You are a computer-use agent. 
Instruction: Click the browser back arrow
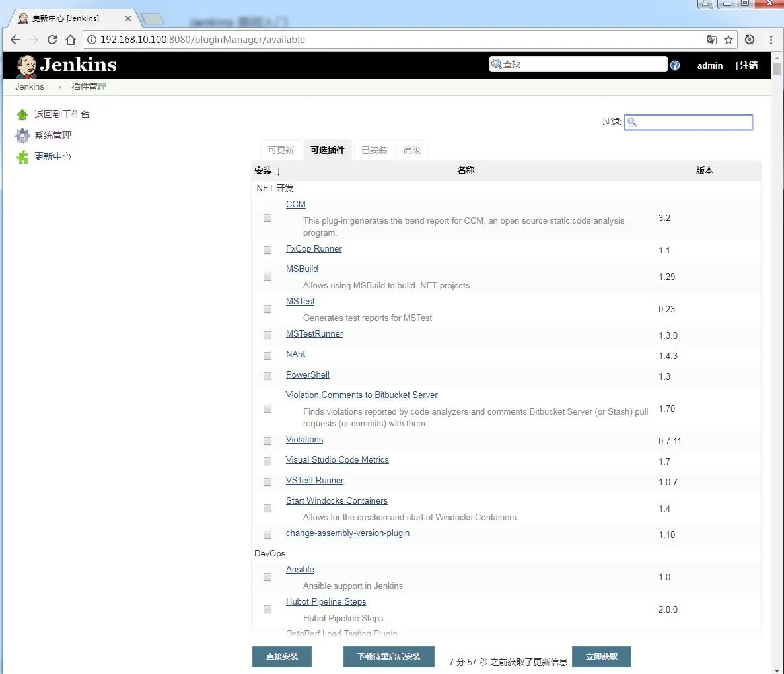point(15,40)
